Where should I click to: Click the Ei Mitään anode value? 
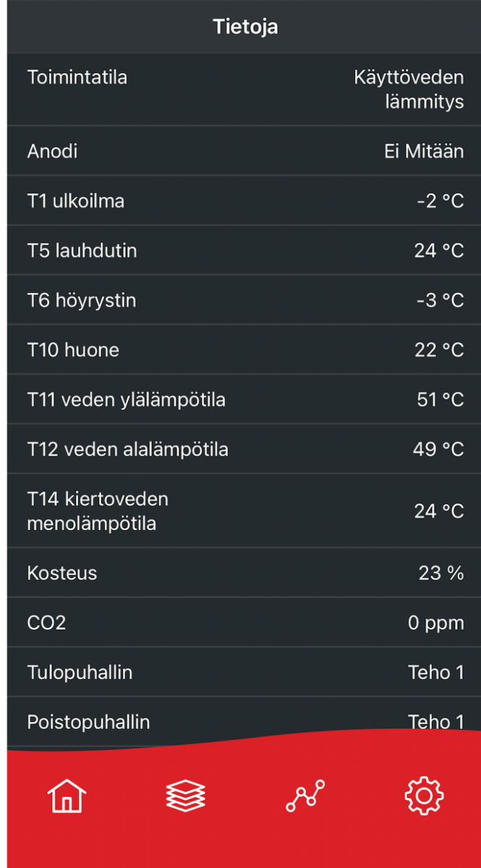click(424, 151)
